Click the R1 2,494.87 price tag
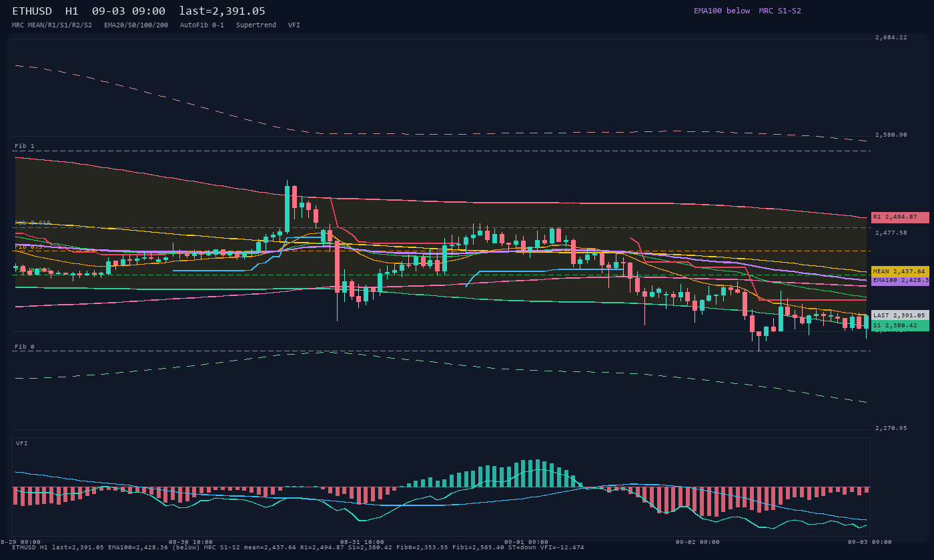 point(900,217)
